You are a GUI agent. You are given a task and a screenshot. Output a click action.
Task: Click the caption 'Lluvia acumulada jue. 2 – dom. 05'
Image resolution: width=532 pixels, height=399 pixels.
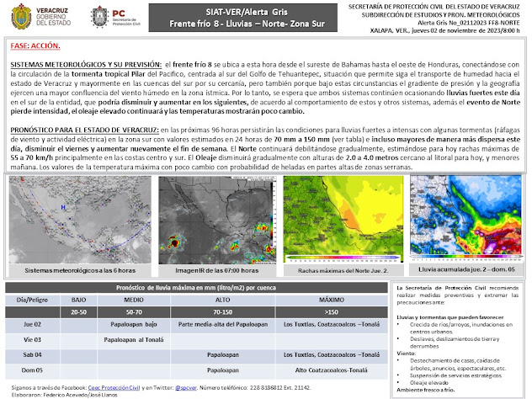tap(466, 269)
